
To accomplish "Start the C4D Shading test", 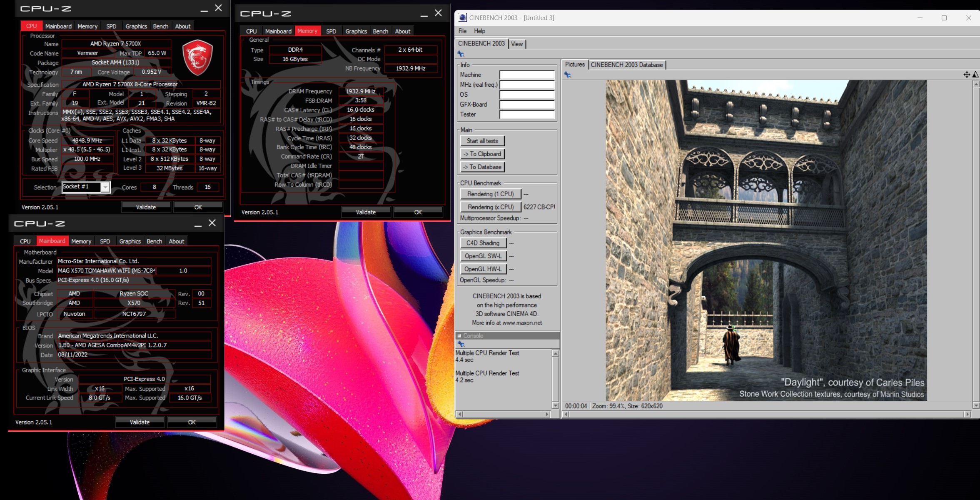I will point(483,243).
